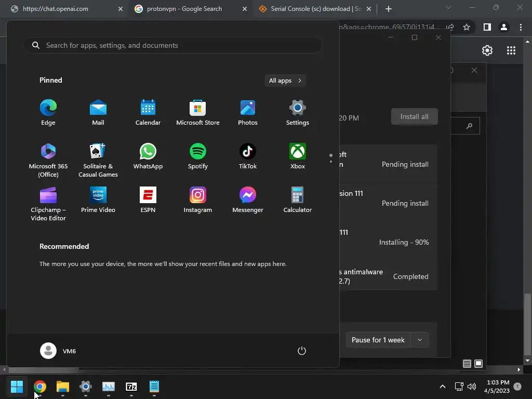Bookmark this page with star icon
532x399 pixels.
(x=467, y=27)
